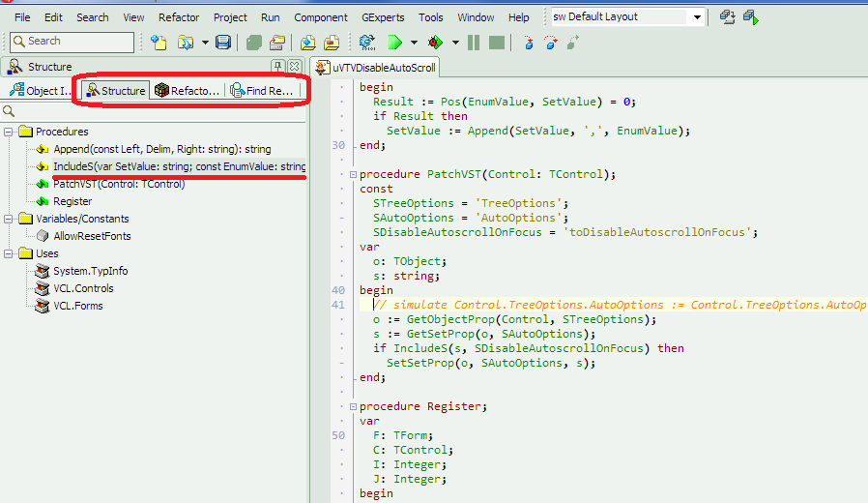868x503 pixels.
Task: Click Remove file from project icon
Action: 331,43
